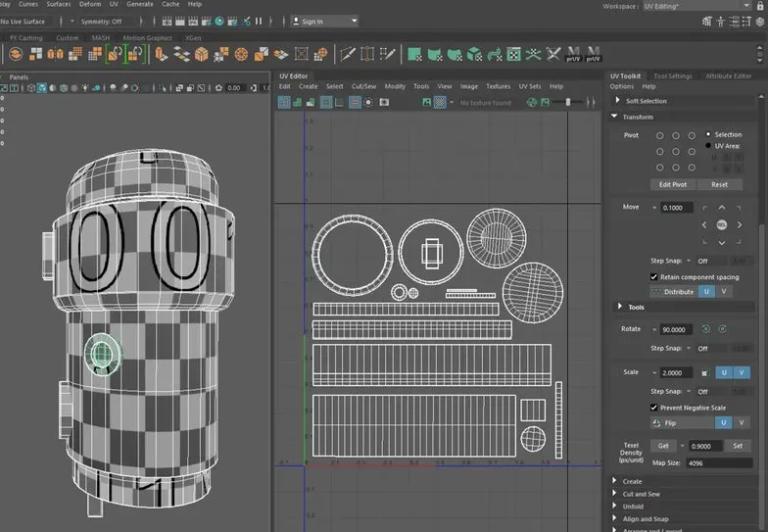The image size is (768, 532).
Task: Expand the Create section in UV Toolkit
Action: click(x=614, y=481)
